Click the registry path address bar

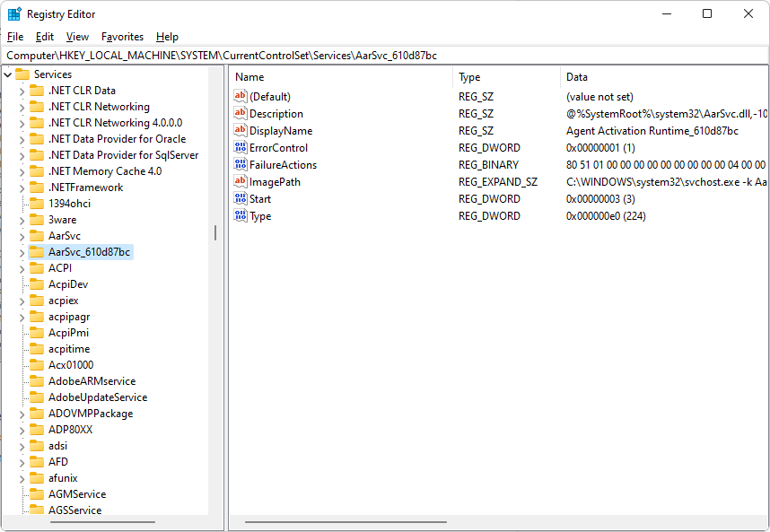385,56
